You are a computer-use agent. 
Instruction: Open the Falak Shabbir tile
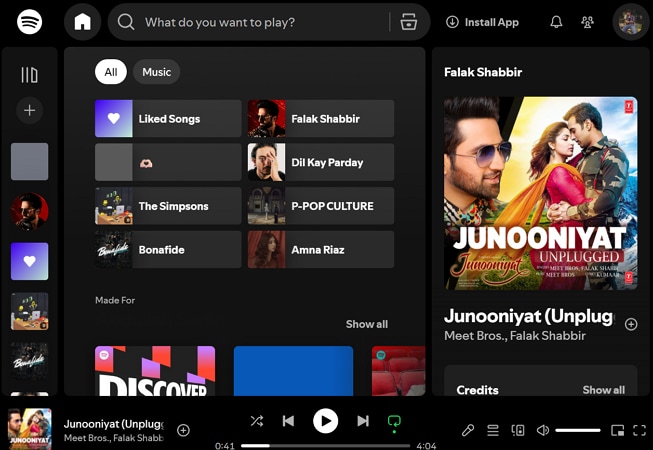[x=321, y=119]
